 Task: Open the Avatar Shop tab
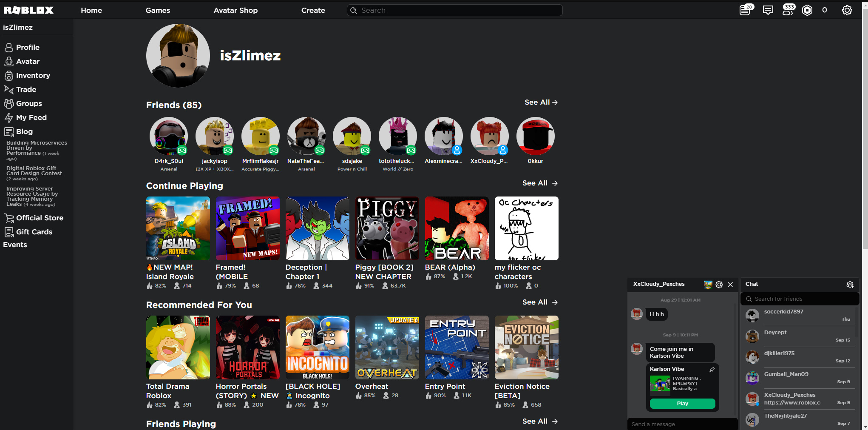pyautogui.click(x=235, y=10)
